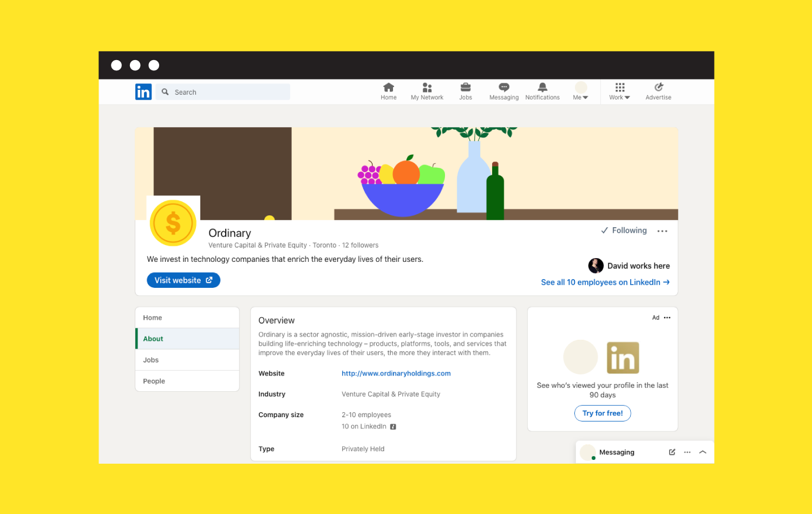
Task: Click the info icon beside 10 on LinkedIn
Action: (393, 427)
